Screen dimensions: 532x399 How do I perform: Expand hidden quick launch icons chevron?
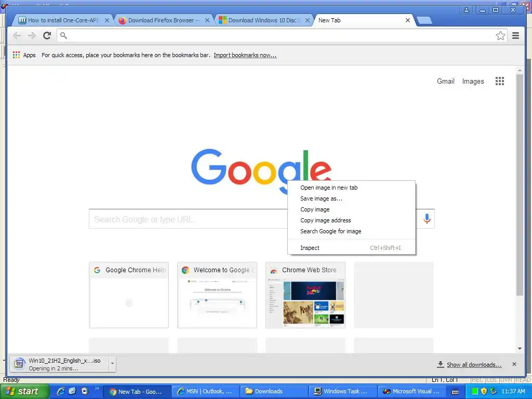97,389
